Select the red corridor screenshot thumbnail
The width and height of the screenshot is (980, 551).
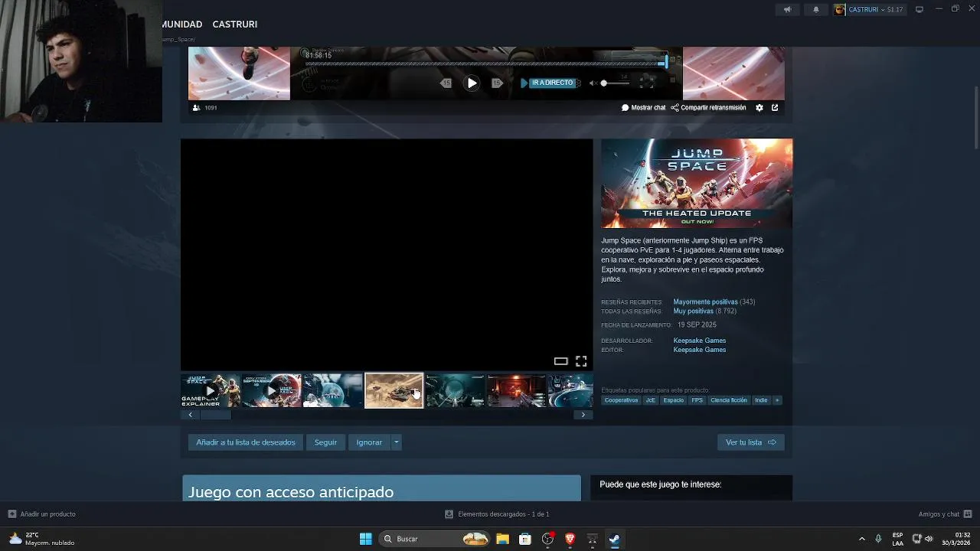(x=517, y=390)
